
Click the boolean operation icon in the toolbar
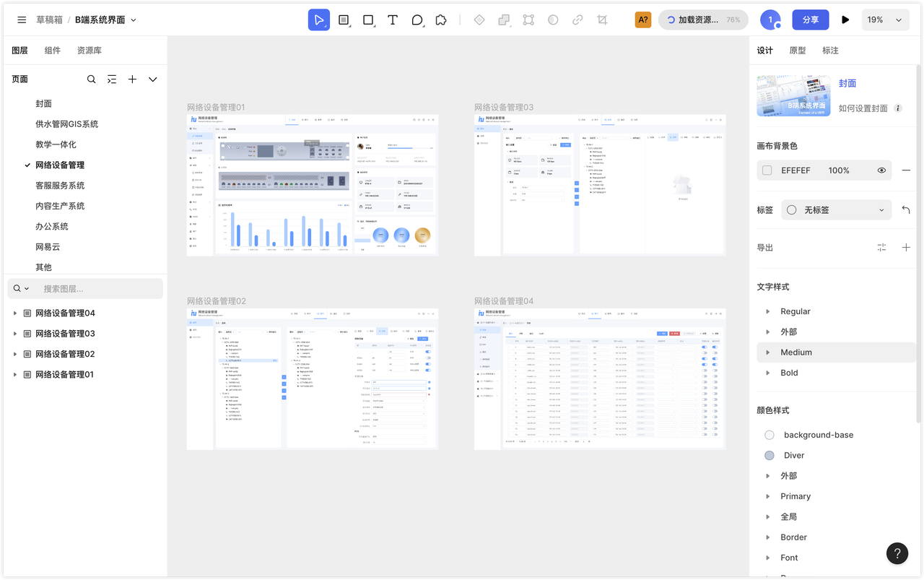(x=504, y=20)
